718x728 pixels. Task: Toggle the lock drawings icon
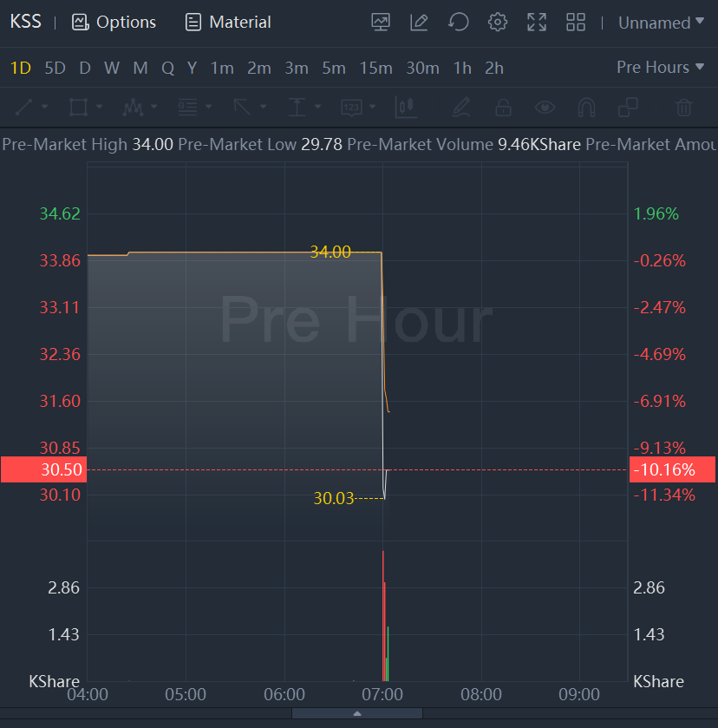coord(503,108)
